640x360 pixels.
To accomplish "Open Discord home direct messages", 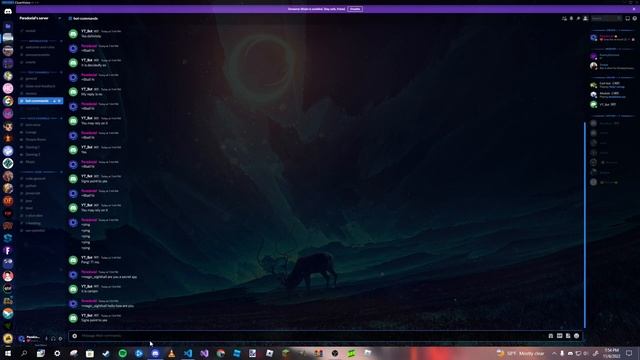I will click(8, 11).
